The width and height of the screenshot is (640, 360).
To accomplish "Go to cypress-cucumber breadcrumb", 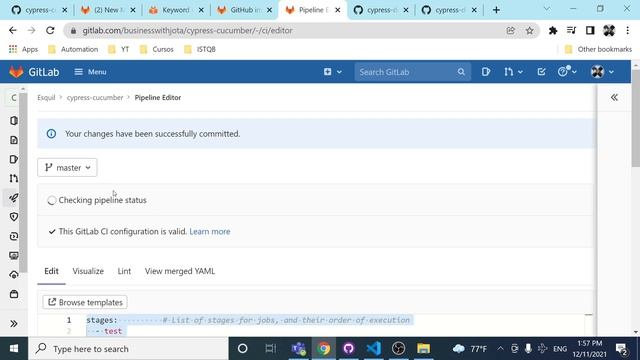I will pyautogui.click(x=95, y=98).
